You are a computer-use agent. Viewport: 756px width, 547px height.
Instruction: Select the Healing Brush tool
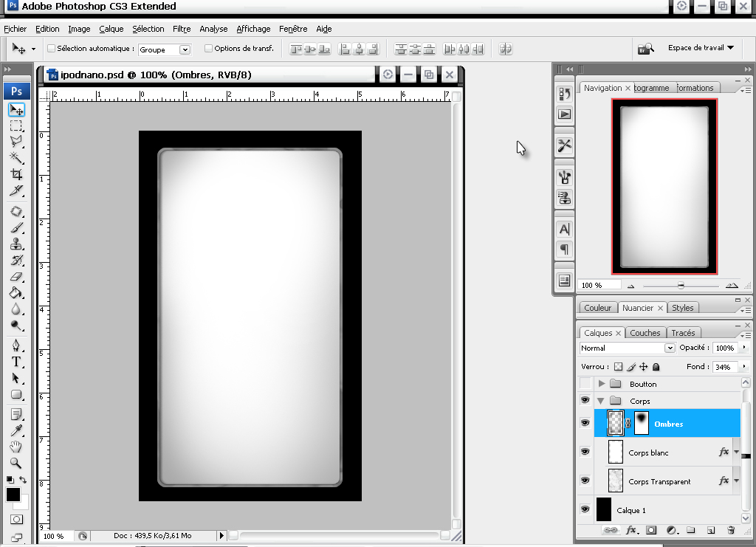(x=16, y=212)
